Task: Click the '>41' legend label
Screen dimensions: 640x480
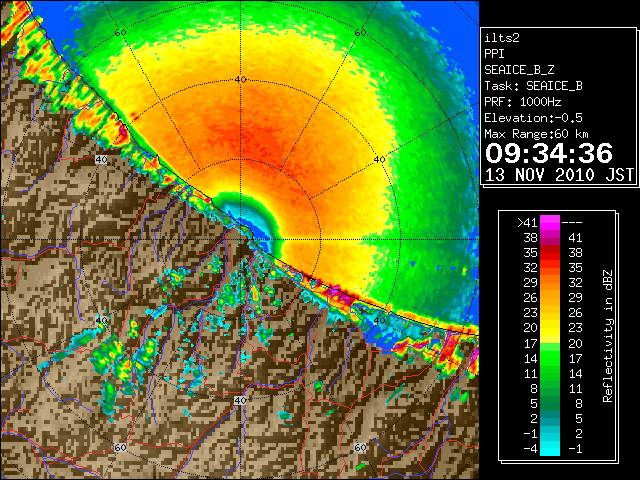Action: 527,222
